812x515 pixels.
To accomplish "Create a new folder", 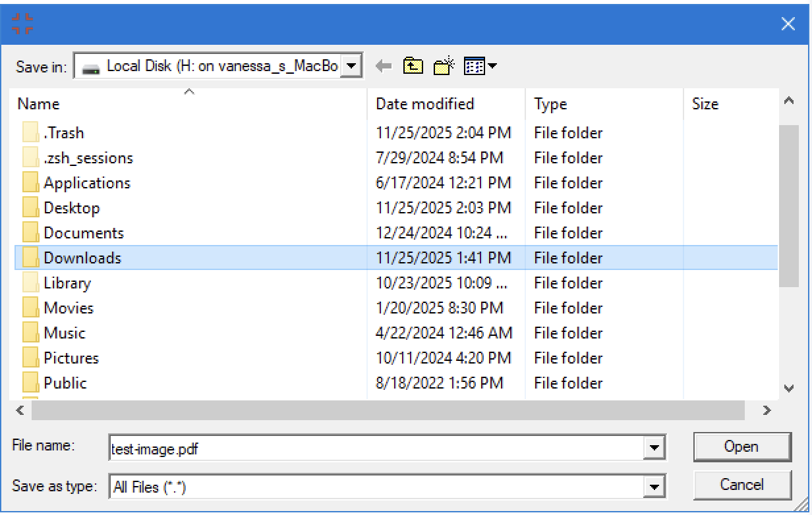I will 444,65.
